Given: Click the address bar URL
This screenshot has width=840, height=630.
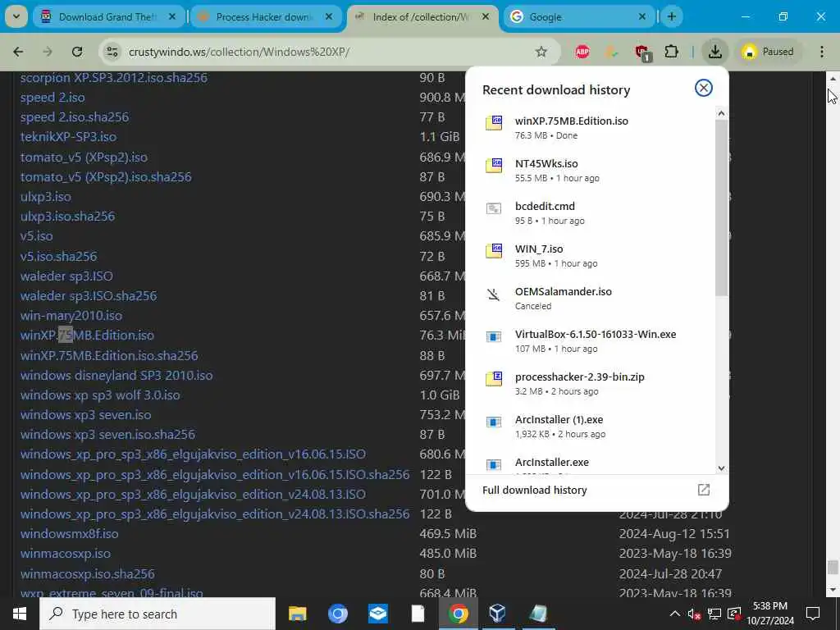Looking at the screenshot, I should click(x=239, y=52).
